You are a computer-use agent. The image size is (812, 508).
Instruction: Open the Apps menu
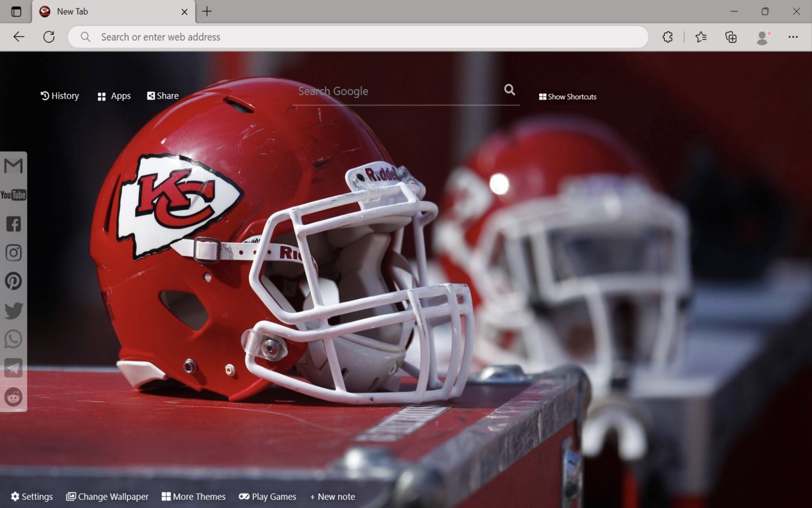(114, 96)
